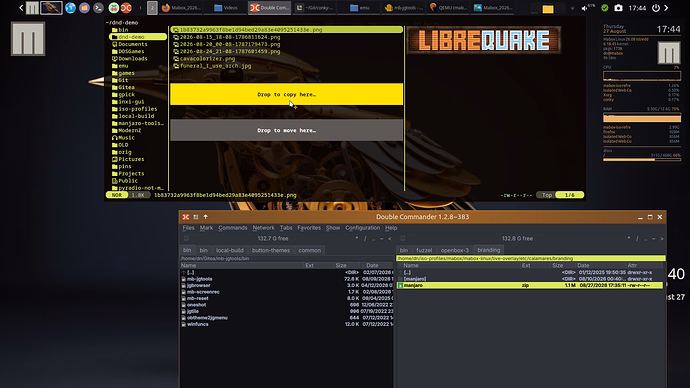This screenshot has height=388, width=690.
Task: Click the clock showing 17:44 in panel
Action: coord(637,8)
